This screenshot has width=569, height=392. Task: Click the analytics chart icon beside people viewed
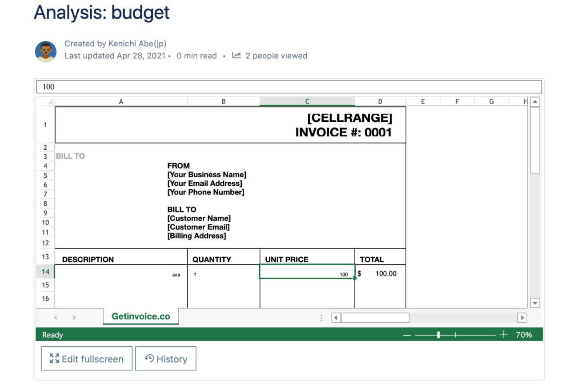click(236, 55)
